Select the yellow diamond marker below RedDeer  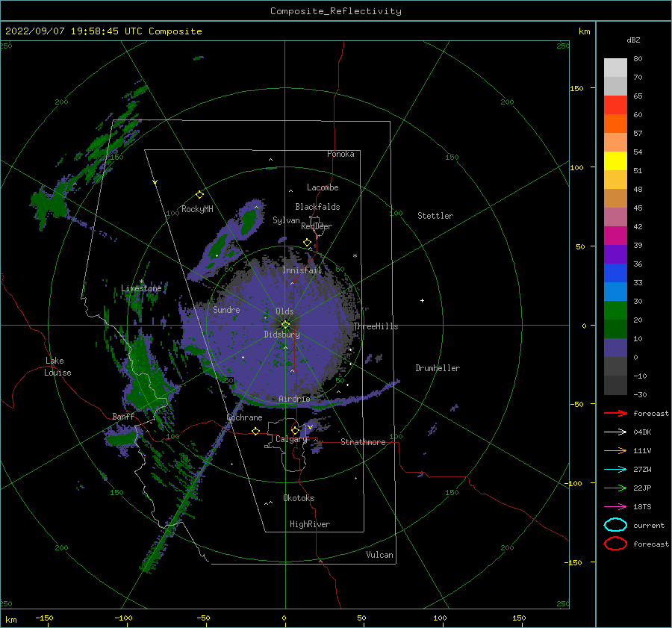pyautogui.click(x=307, y=243)
